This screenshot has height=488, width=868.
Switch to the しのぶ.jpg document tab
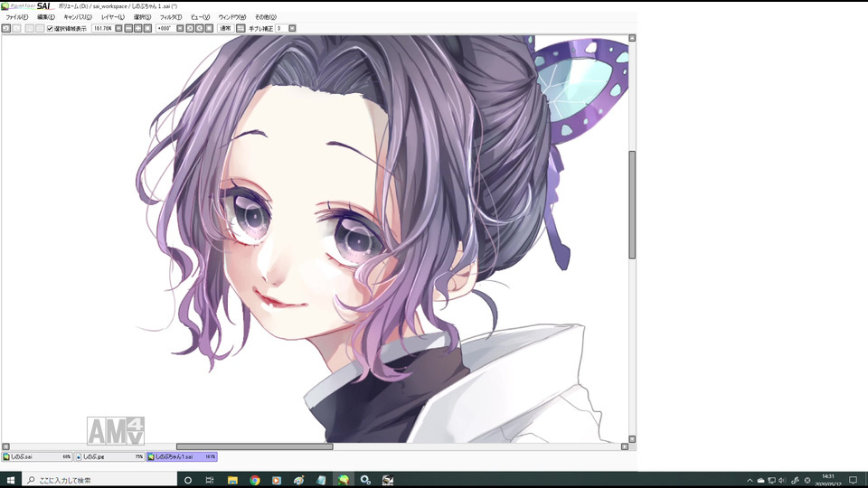(109, 457)
